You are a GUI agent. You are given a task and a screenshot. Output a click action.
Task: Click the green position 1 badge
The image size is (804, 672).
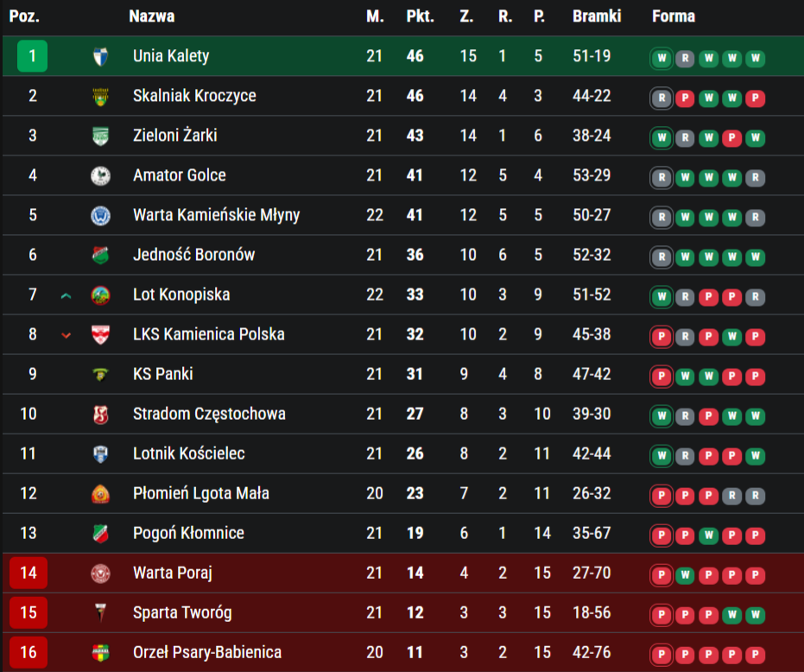point(32,56)
